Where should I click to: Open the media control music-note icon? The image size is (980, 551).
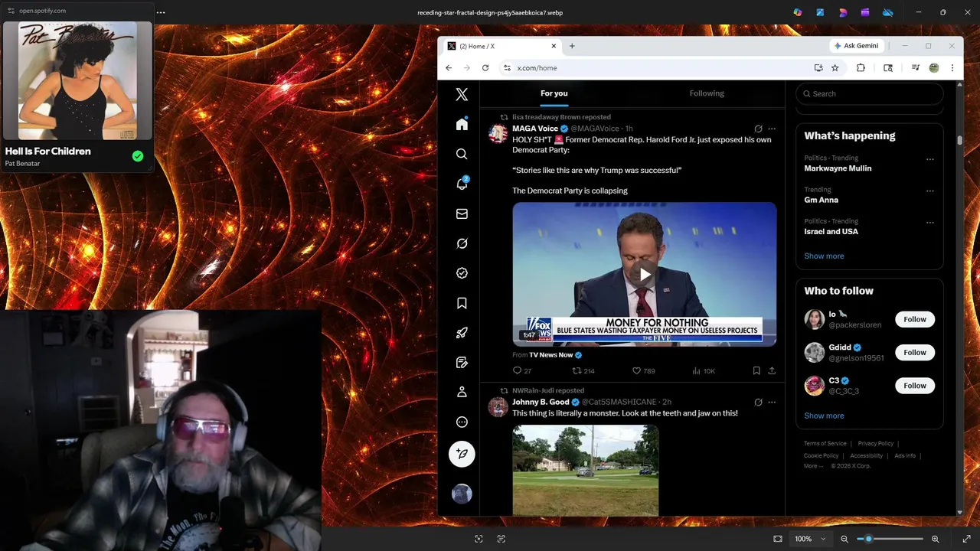pos(915,68)
